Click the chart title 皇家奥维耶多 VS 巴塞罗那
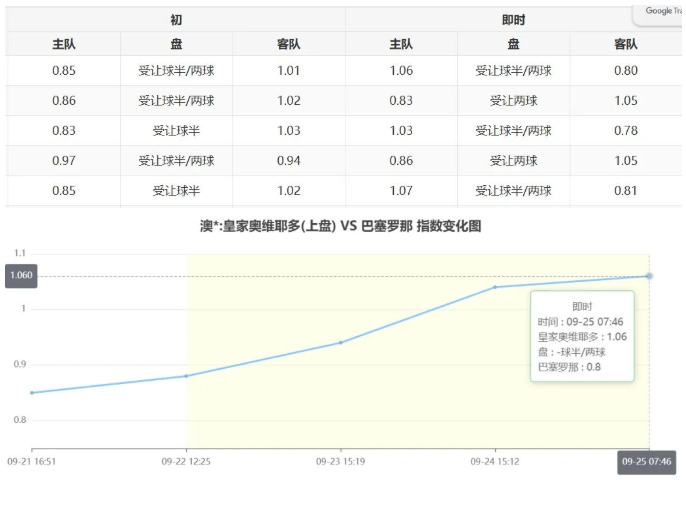This screenshot has height=506, width=686. click(x=341, y=227)
